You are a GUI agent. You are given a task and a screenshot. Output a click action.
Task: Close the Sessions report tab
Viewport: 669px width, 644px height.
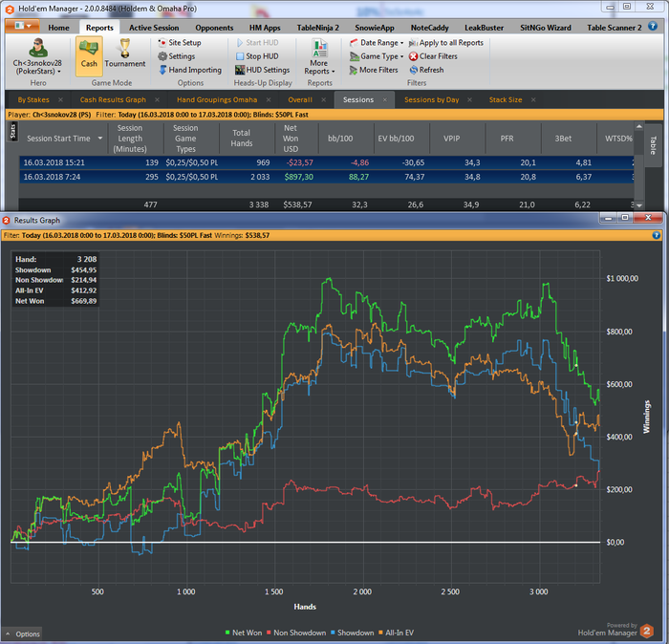385,99
